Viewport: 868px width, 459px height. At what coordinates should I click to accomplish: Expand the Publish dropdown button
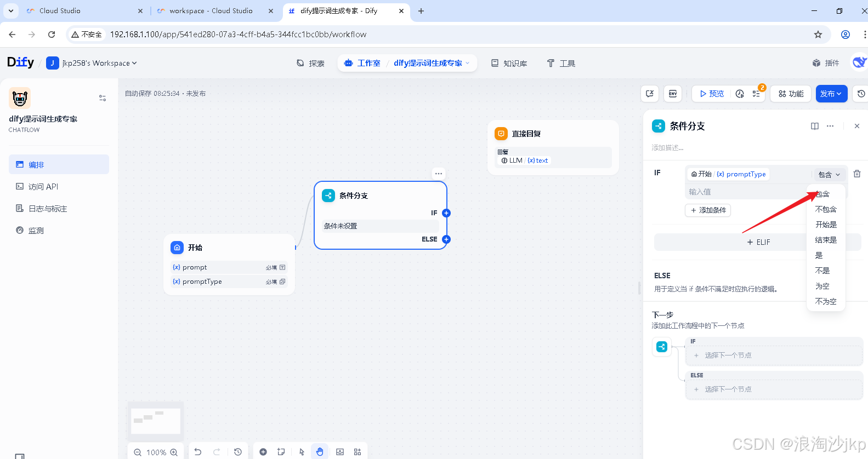831,94
